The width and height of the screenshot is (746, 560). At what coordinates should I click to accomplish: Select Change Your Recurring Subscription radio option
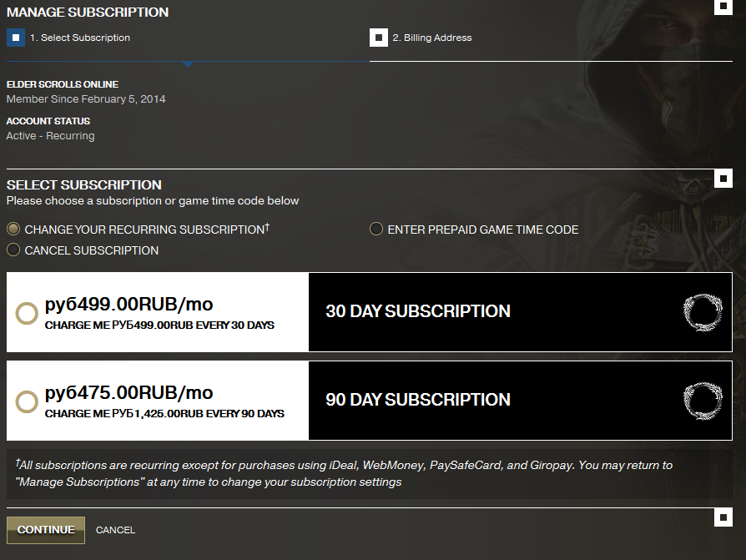(x=13, y=230)
